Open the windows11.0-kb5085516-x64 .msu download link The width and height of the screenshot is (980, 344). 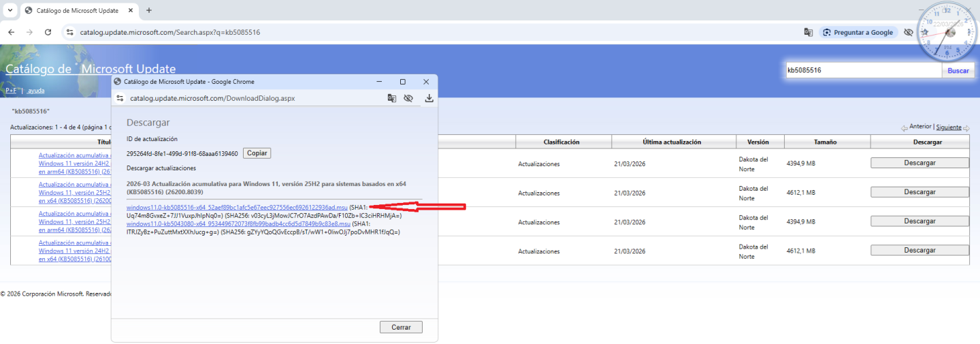click(237, 207)
